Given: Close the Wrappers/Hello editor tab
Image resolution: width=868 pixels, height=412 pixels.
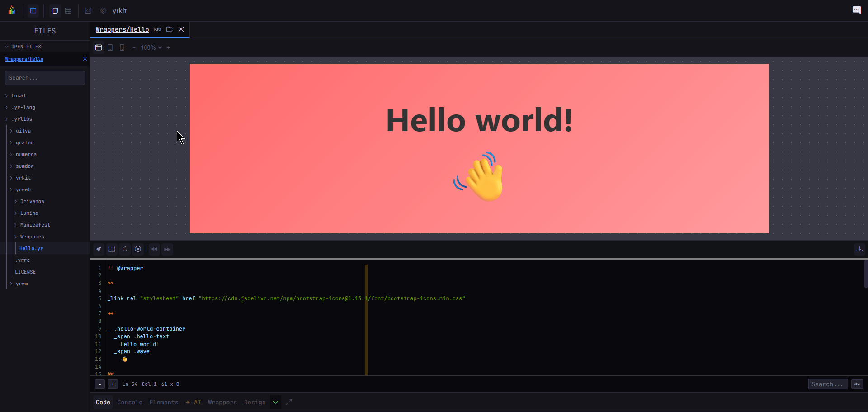Looking at the screenshot, I should click(181, 29).
